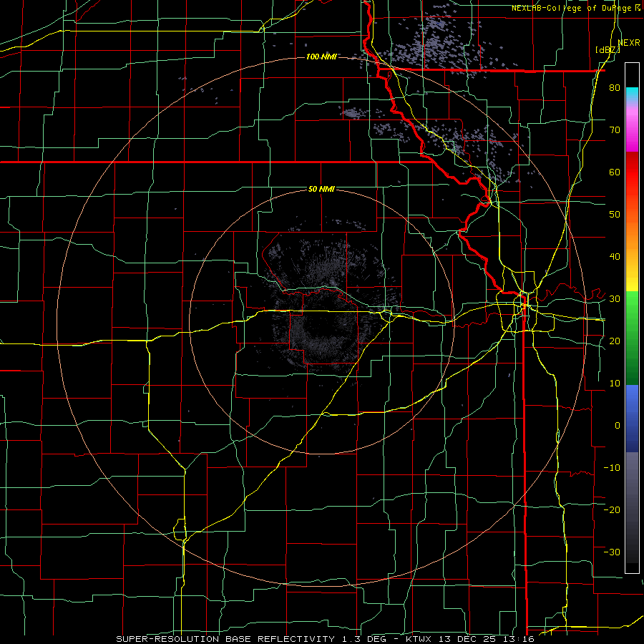Click the NEXR label above the legend

click(629, 43)
